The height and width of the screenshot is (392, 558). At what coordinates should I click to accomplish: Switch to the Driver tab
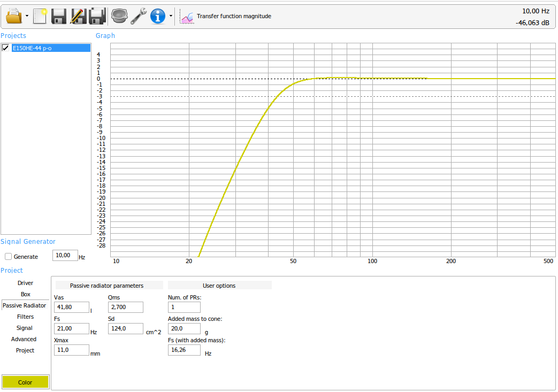25,283
